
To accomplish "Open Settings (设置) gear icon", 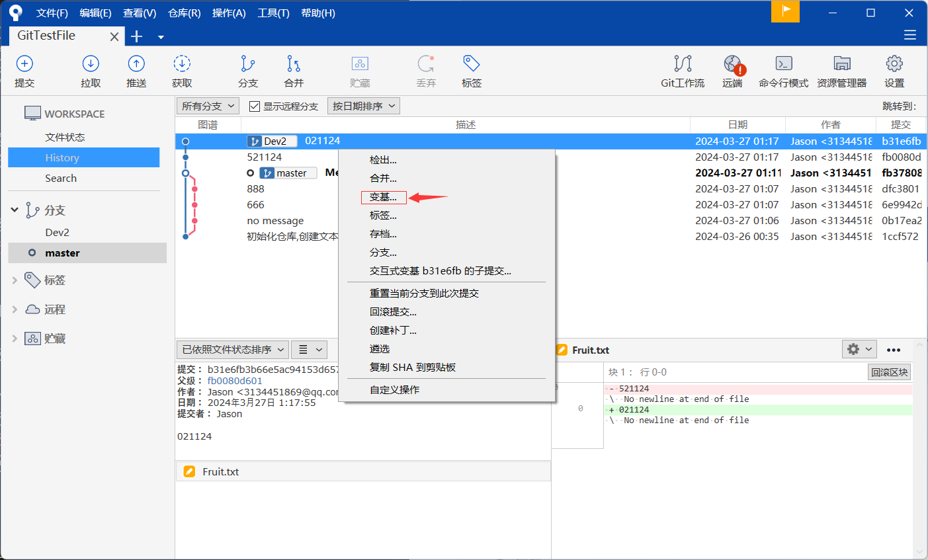I will coord(894,63).
